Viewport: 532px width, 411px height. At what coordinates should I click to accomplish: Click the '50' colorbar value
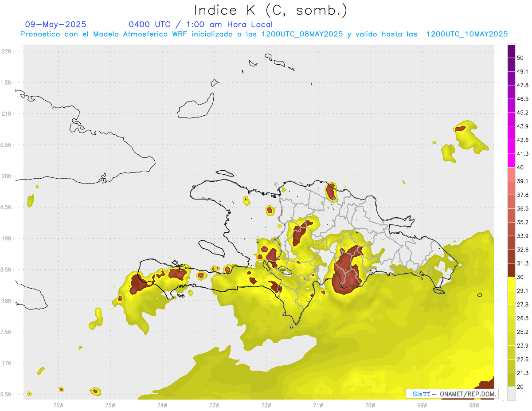click(520, 58)
